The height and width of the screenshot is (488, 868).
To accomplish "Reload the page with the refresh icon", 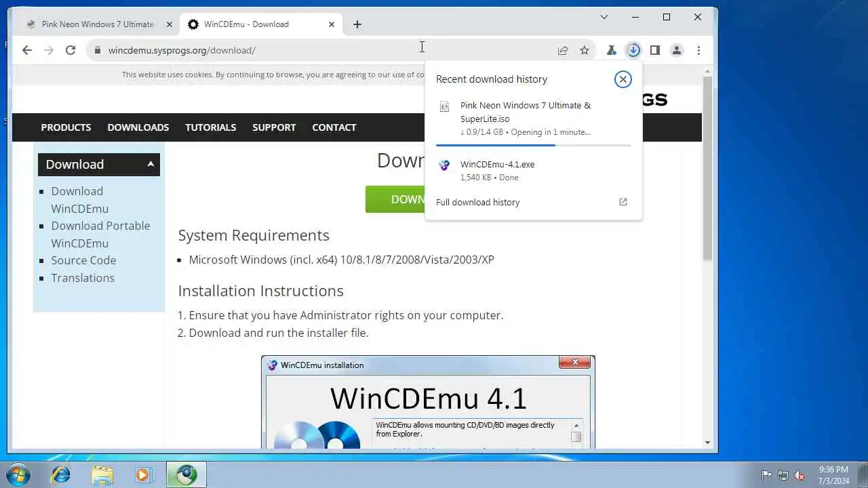I will point(70,50).
